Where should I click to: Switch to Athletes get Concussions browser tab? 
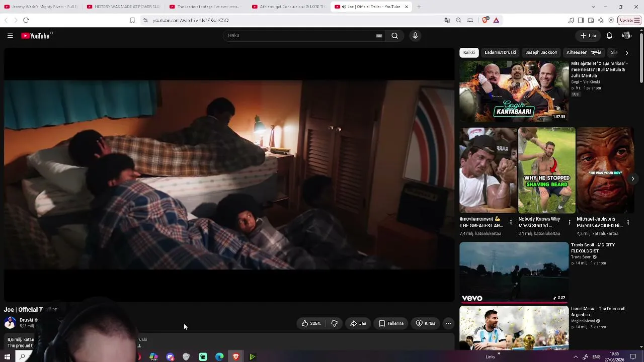(x=289, y=7)
